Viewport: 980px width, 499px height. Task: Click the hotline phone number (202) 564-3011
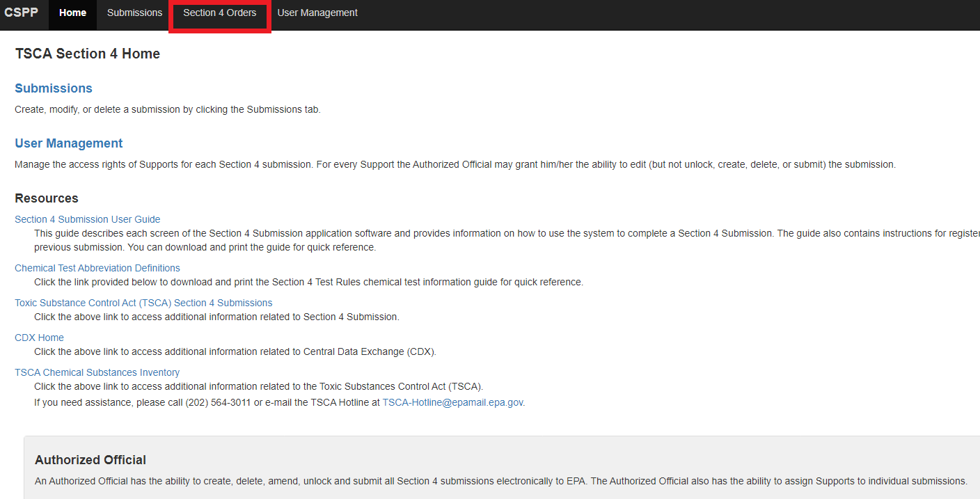coord(218,402)
